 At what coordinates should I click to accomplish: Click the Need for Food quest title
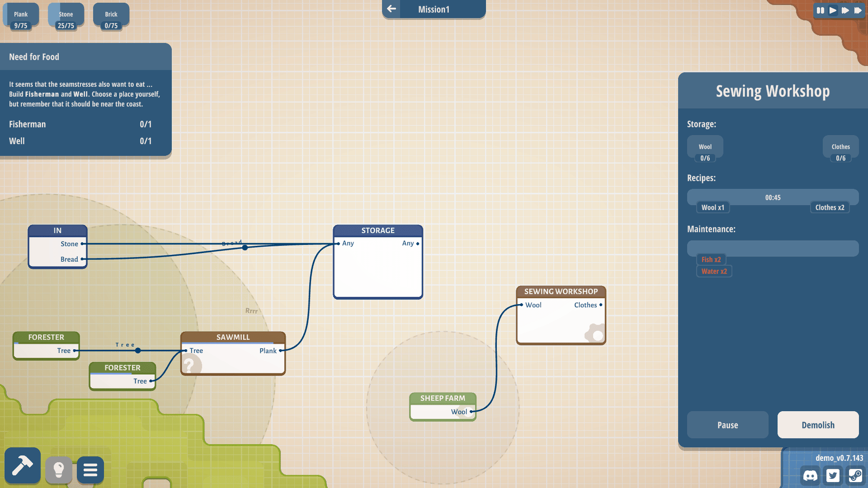coord(34,57)
